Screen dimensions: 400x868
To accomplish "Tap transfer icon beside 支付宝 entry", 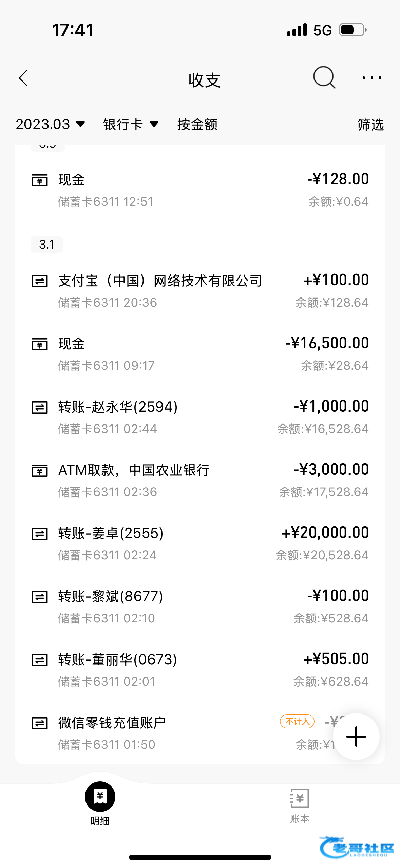I will point(40,281).
